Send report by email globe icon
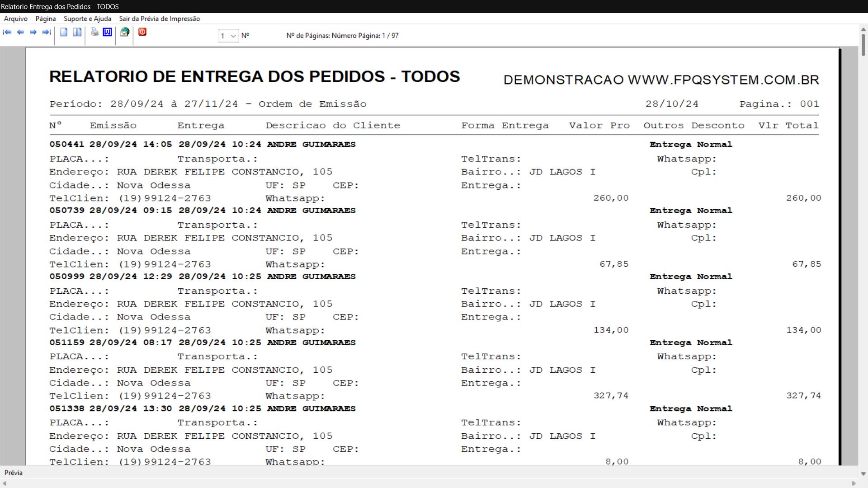The image size is (868, 488). coord(125,32)
